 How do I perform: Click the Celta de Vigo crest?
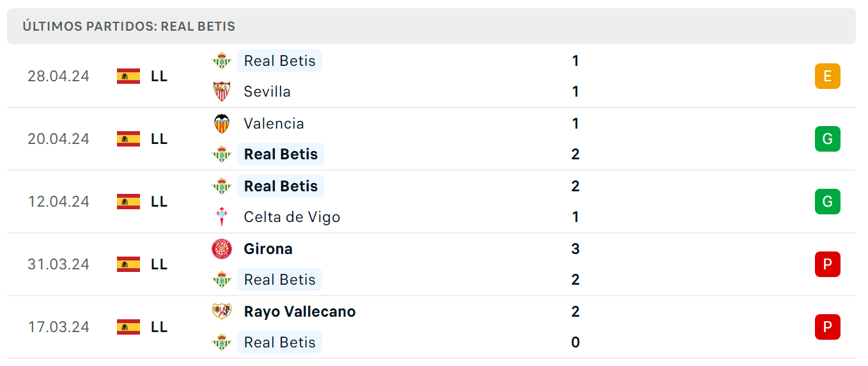coord(222,217)
